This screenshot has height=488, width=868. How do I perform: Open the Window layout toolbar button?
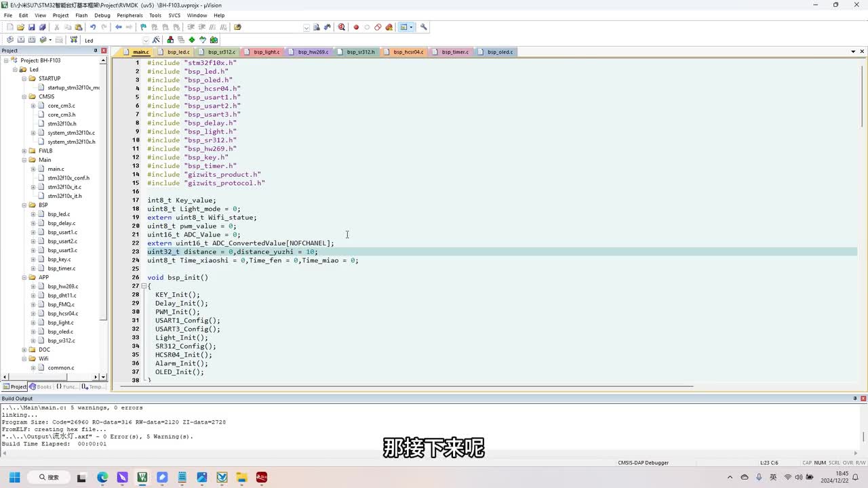[406, 27]
